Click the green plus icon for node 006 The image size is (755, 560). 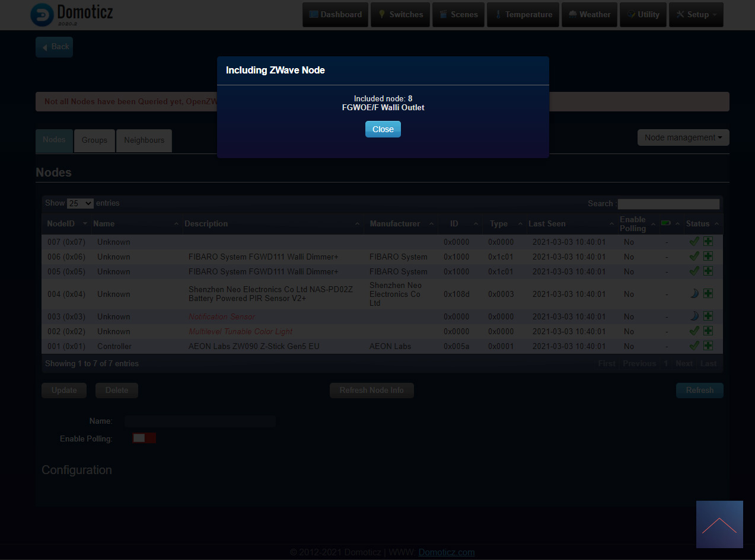click(708, 256)
